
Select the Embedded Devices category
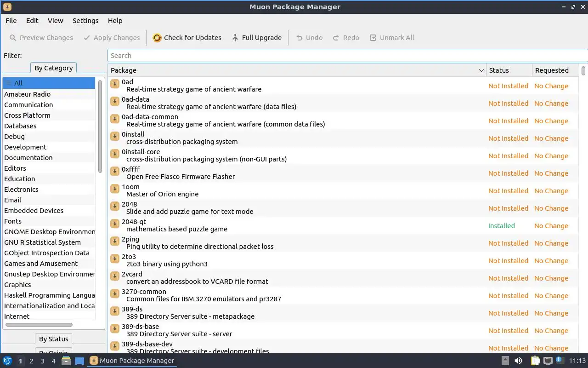pos(49,211)
